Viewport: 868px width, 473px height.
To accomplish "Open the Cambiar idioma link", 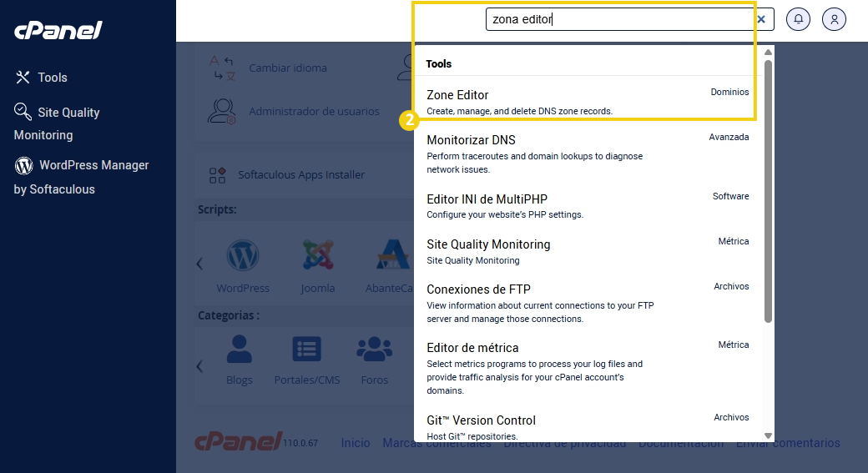I will pyautogui.click(x=288, y=68).
